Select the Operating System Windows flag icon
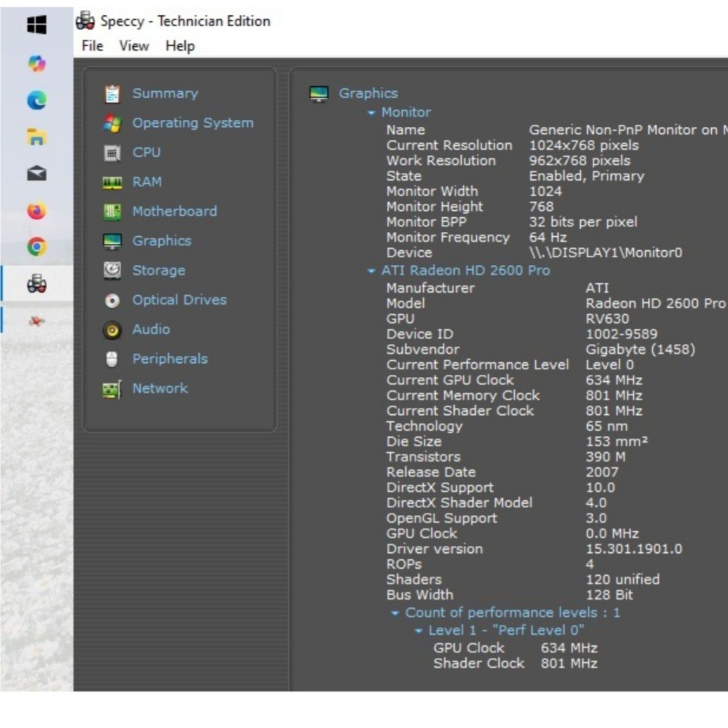This screenshot has height=728, width=728. pyautogui.click(x=112, y=123)
